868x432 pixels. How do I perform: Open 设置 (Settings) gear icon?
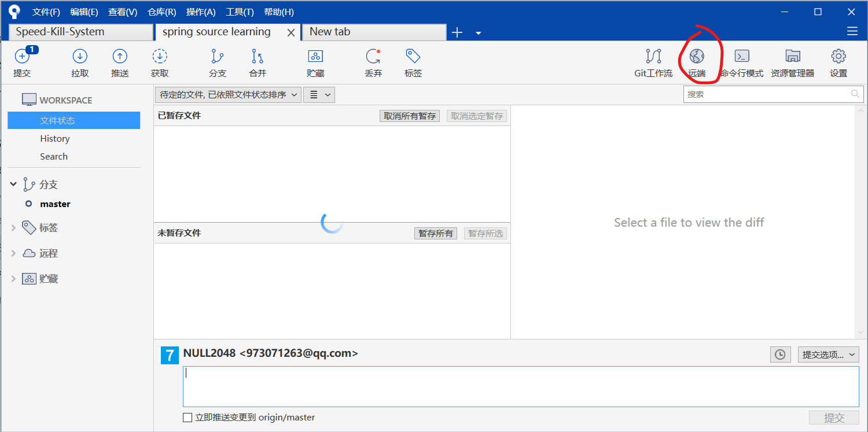(838, 62)
